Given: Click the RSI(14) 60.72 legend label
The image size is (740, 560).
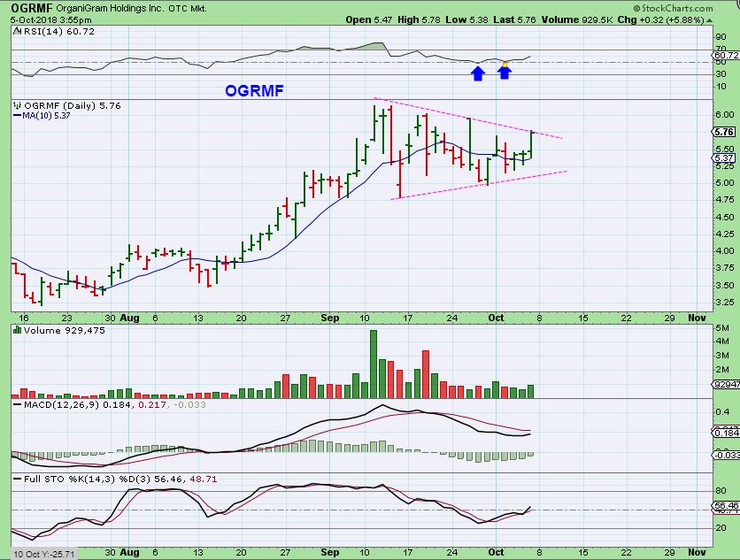Looking at the screenshot, I should (59, 32).
